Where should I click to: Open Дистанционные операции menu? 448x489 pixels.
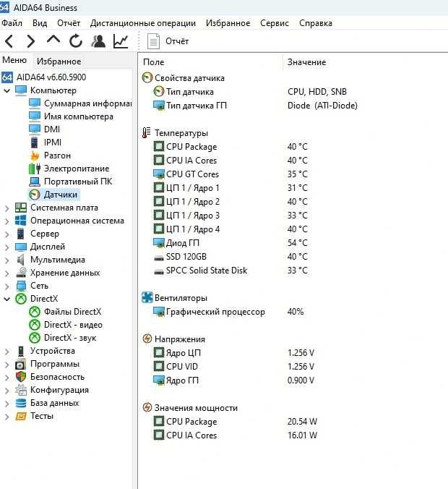point(142,23)
